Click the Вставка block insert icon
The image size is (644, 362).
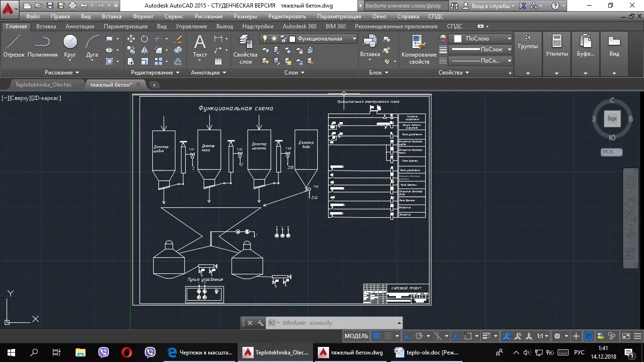coord(370,47)
